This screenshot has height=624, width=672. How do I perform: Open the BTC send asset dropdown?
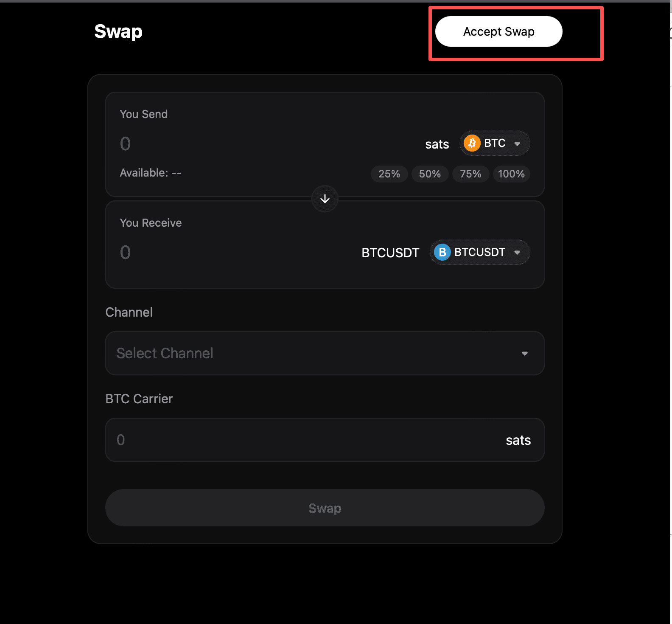(495, 143)
